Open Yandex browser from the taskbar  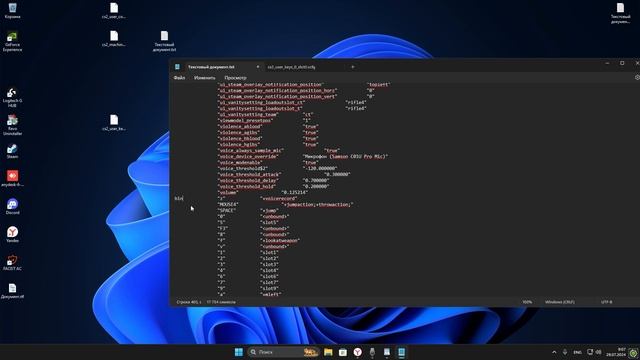[x=358, y=352]
